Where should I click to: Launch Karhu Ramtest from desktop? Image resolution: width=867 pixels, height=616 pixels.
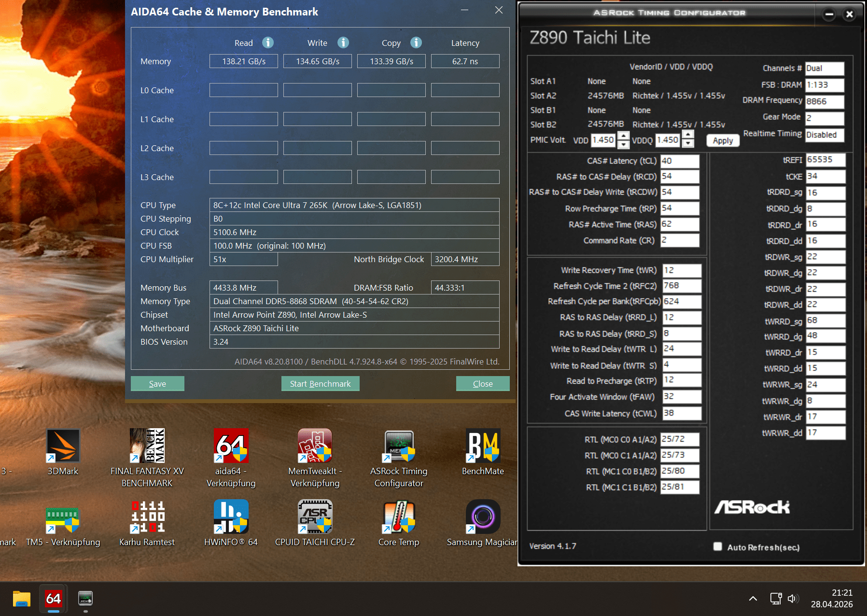(x=147, y=523)
